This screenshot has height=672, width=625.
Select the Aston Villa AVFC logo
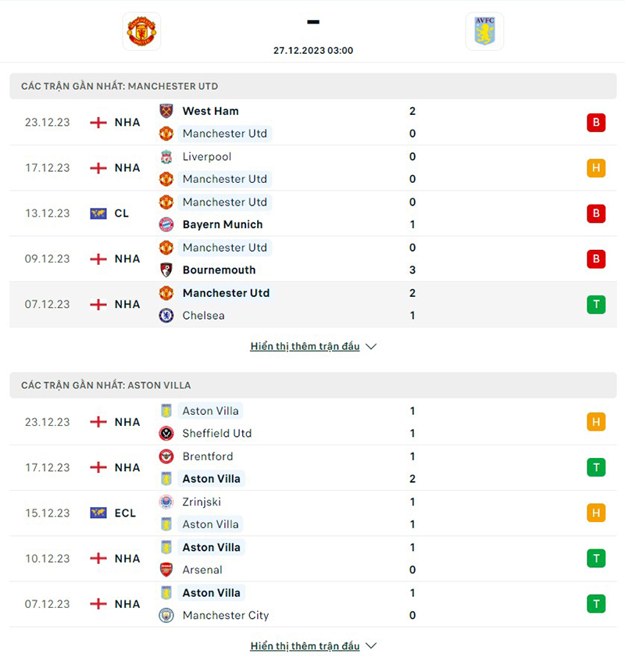[x=484, y=31]
